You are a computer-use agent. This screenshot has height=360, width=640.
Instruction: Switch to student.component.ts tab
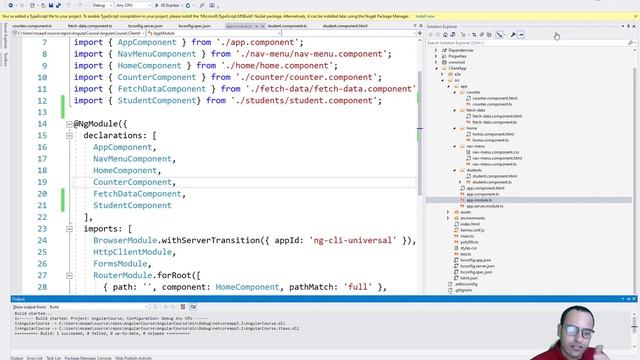tap(287, 26)
